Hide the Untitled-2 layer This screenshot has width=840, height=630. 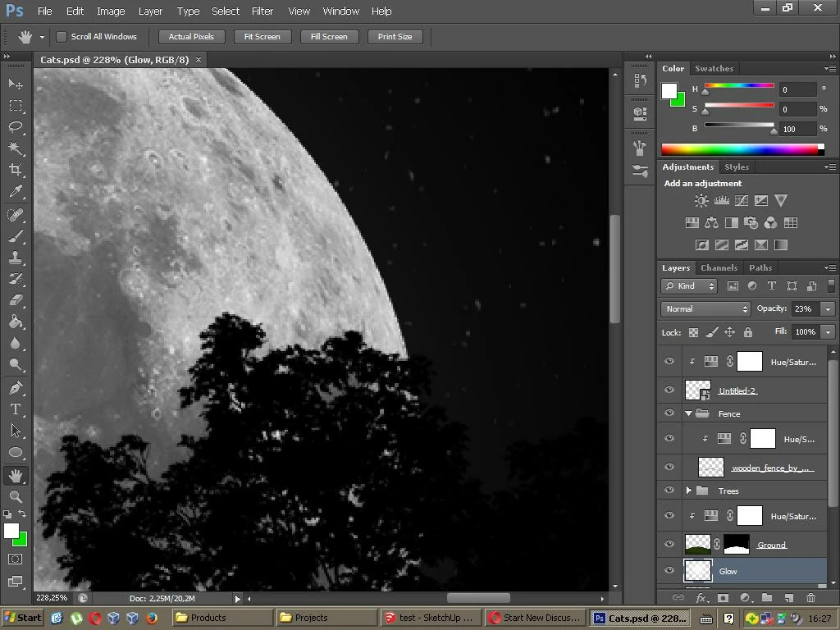pyautogui.click(x=669, y=390)
